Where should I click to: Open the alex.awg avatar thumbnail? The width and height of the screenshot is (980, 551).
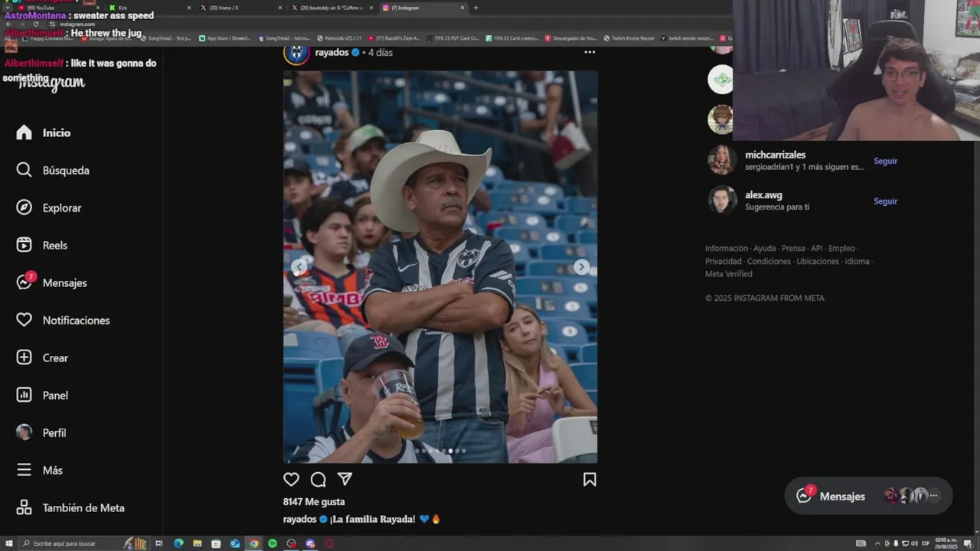[x=721, y=201]
